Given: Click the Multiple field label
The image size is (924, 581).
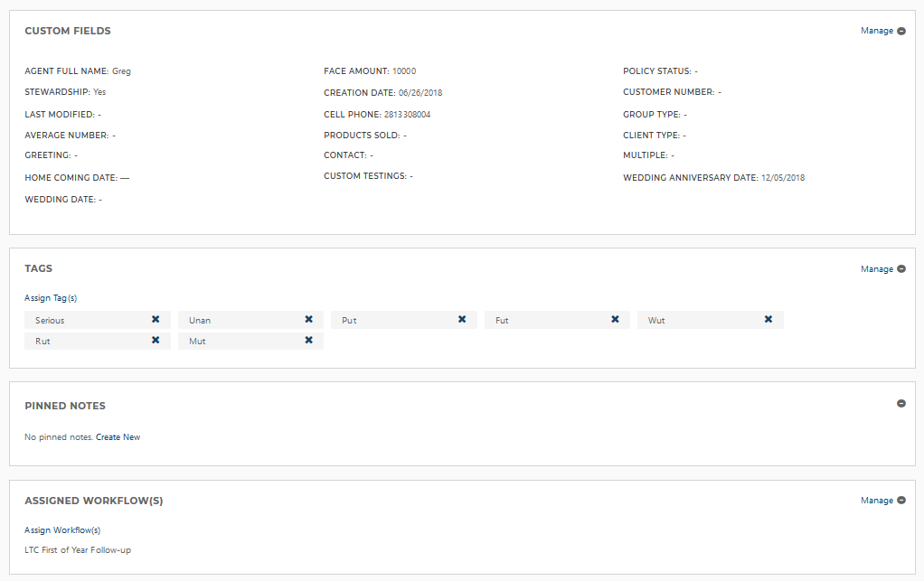Looking at the screenshot, I should pos(646,155).
